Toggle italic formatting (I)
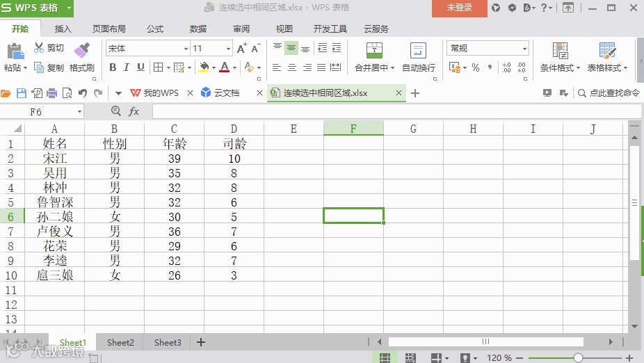The width and height of the screenshot is (644, 363). coord(127,67)
